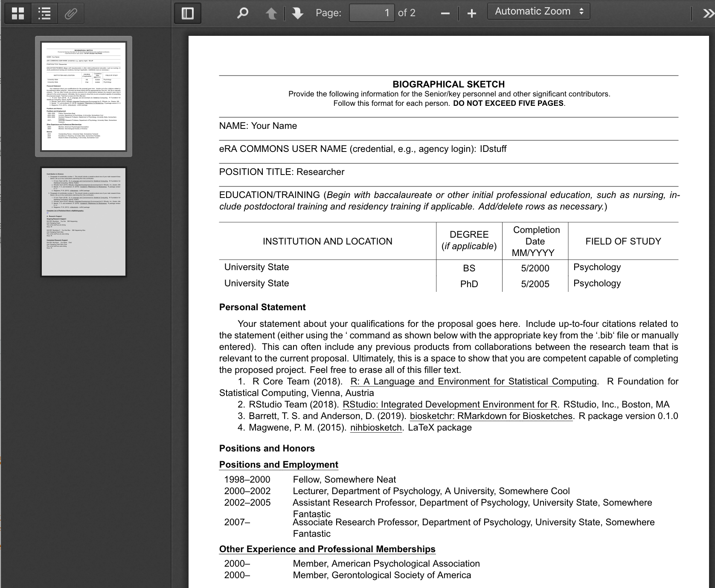Click the 5/2005 completion date cell
This screenshot has height=588, width=715.
[535, 284]
